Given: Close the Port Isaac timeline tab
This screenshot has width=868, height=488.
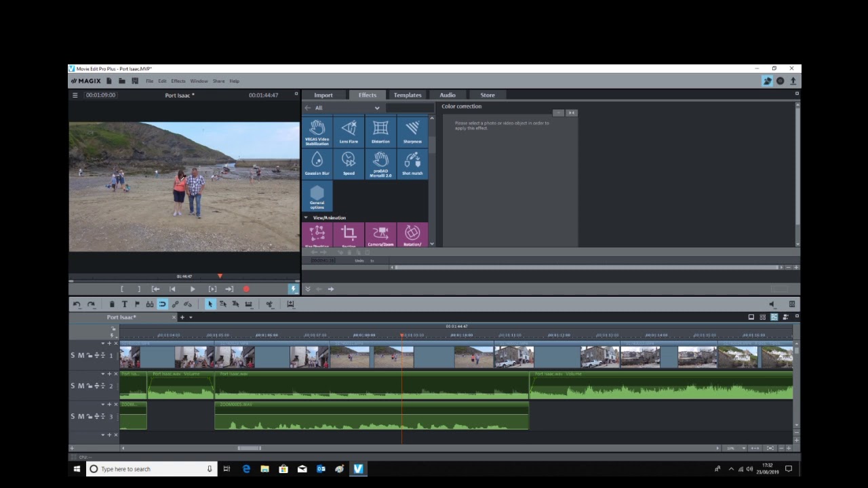Looking at the screenshot, I should [x=174, y=317].
